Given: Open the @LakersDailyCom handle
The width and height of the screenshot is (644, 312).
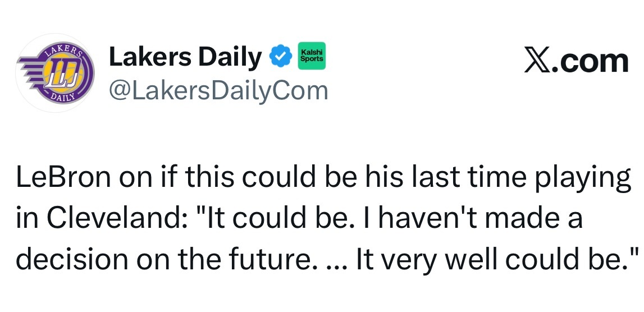Looking at the screenshot, I should pyautogui.click(x=218, y=90).
